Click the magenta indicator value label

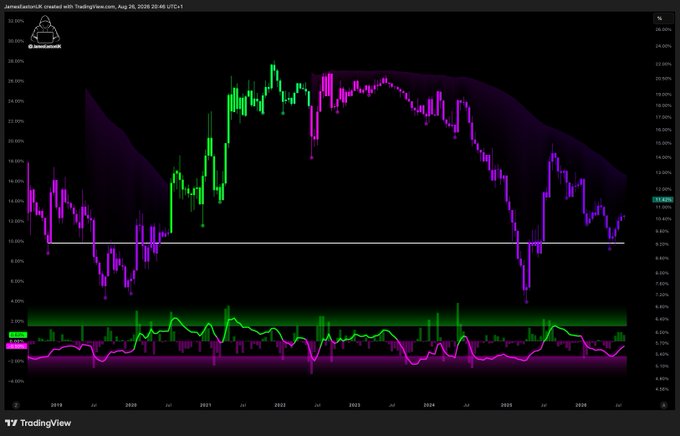pos(16,346)
